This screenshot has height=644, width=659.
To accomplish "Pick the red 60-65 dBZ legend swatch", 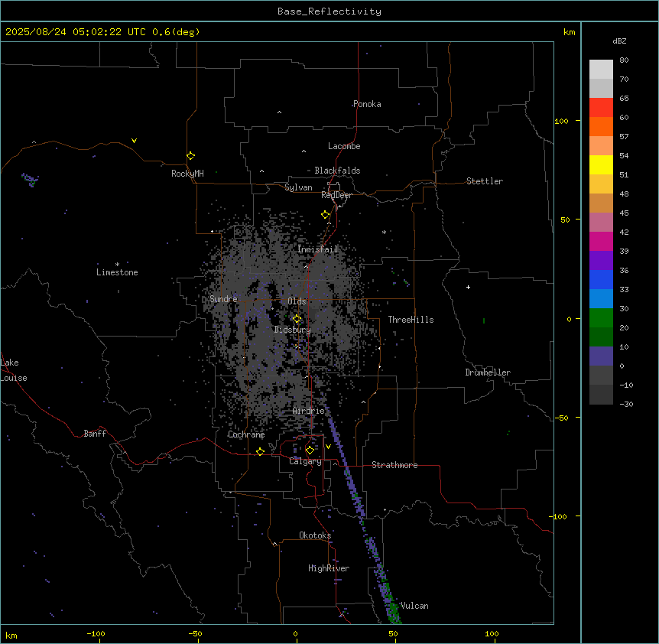I will 601,108.
